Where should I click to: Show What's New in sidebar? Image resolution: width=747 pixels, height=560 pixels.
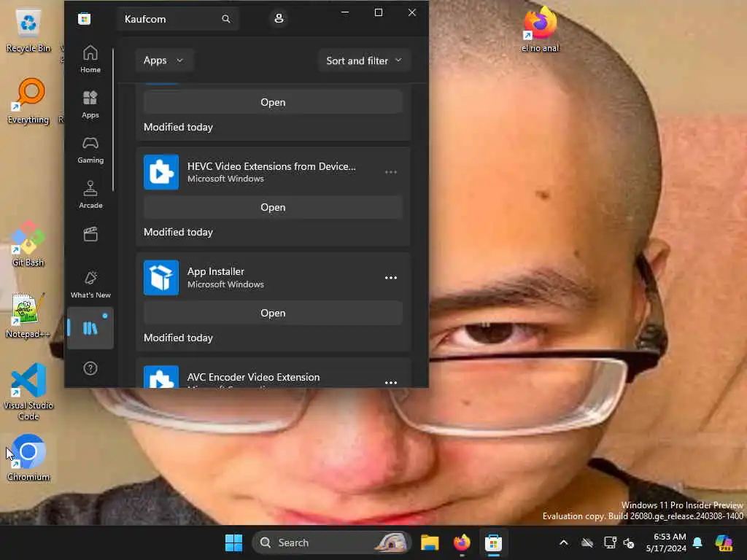coord(90,284)
